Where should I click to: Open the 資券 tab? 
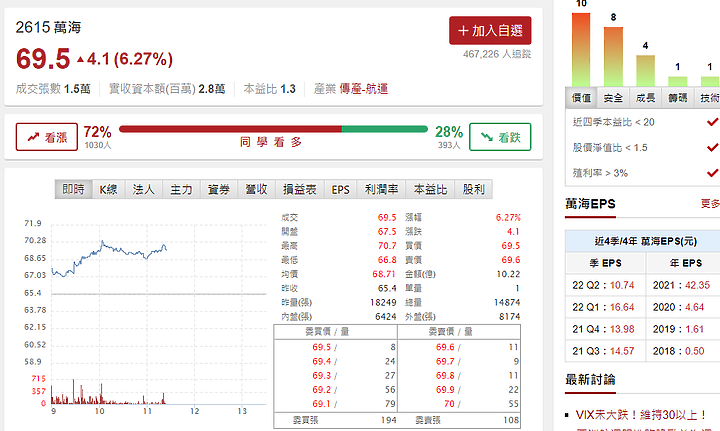[219, 189]
